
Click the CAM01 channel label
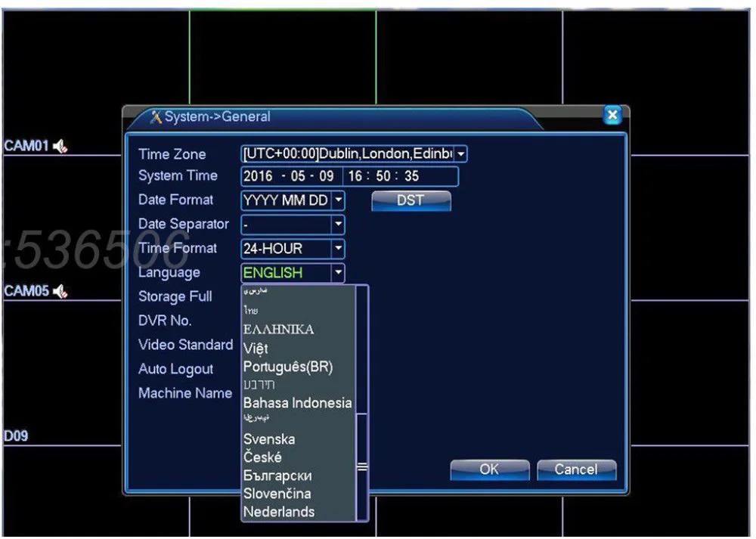26,146
